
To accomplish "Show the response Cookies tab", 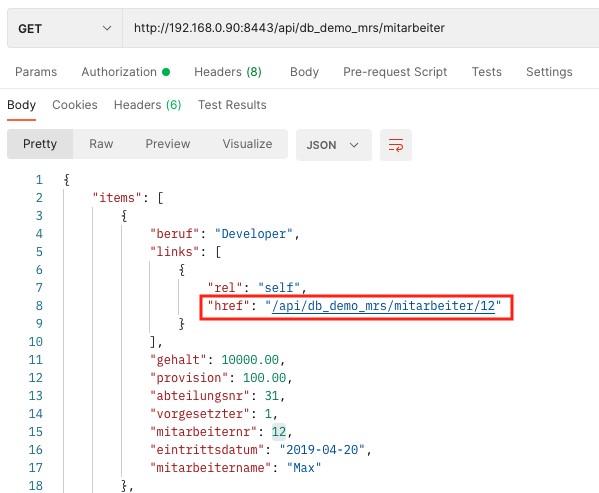I will click(75, 105).
